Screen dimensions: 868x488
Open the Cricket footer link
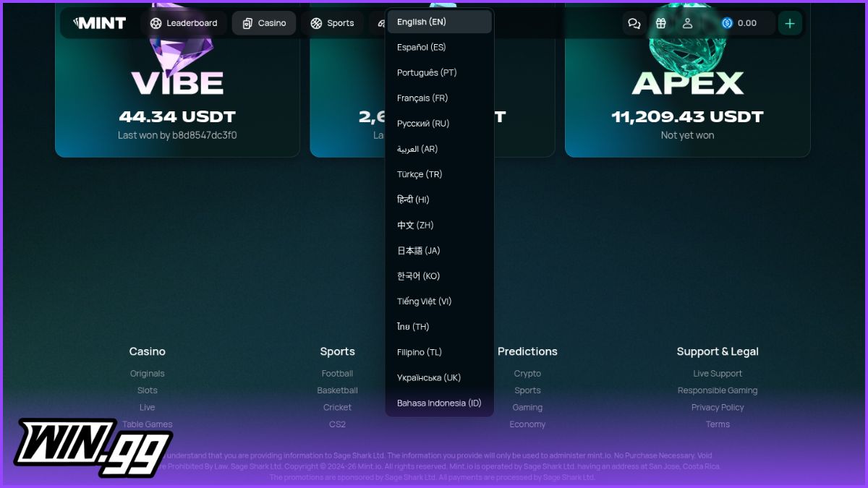coord(337,408)
